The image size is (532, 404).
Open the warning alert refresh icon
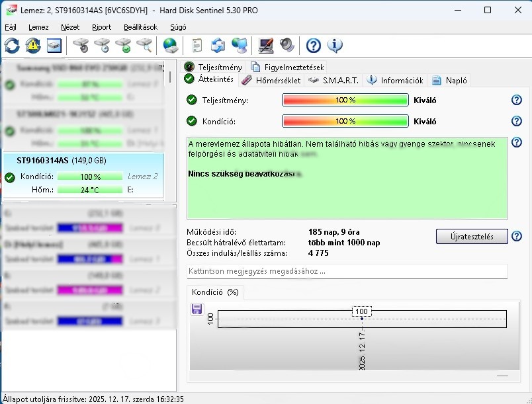click(33, 46)
